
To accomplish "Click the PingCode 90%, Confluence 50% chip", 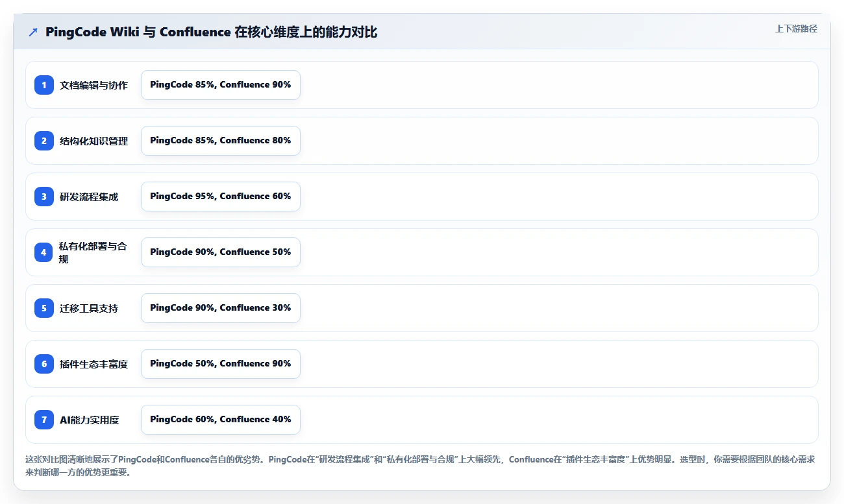I will coord(221,252).
